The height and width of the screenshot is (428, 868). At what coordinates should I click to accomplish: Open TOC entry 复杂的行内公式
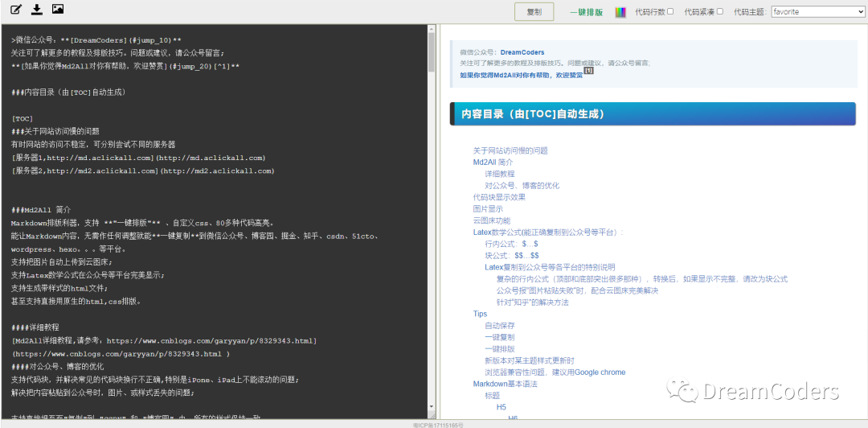click(x=642, y=278)
